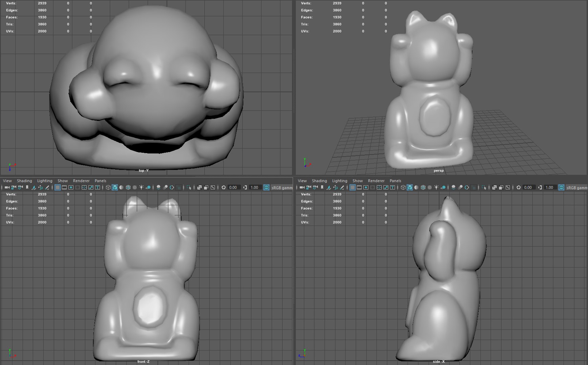
Task: Toggle View Transform button in front -Z panel
Action: 266,188
